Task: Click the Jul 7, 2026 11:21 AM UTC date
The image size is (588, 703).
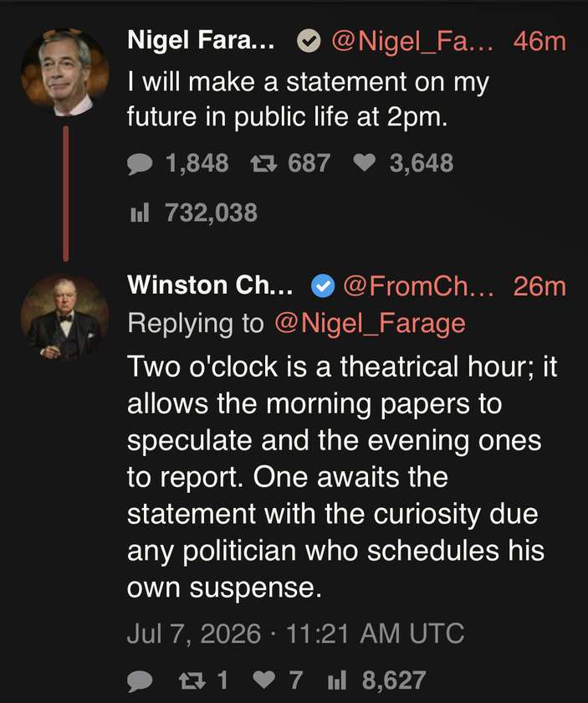Action: pyautogui.click(x=295, y=634)
